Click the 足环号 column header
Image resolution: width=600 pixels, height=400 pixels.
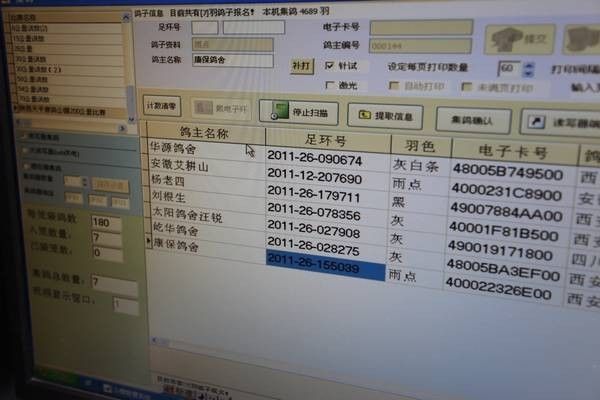(x=328, y=139)
